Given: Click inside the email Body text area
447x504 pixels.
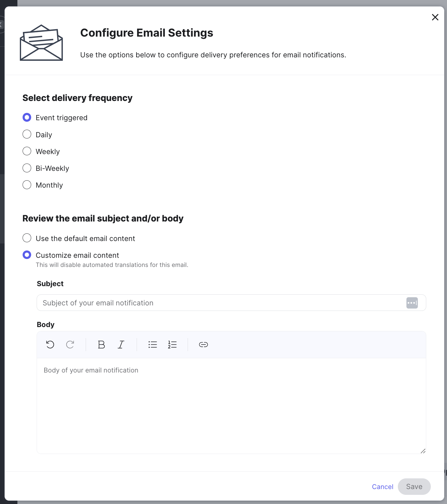Looking at the screenshot, I should (214, 397).
